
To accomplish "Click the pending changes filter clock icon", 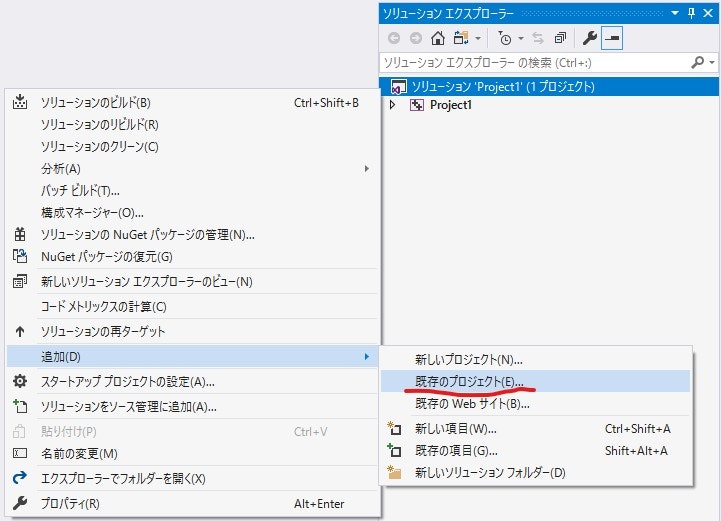I will [504, 38].
